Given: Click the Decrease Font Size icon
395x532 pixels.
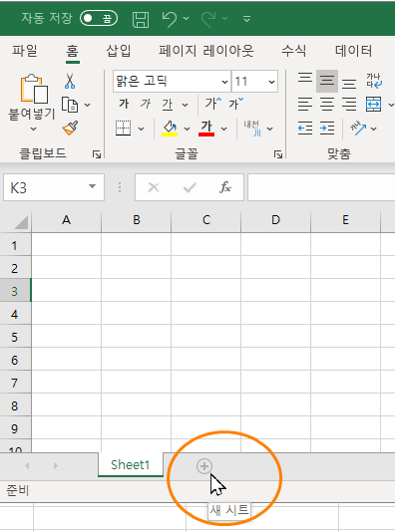Looking at the screenshot, I should click(x=236, y=104).
